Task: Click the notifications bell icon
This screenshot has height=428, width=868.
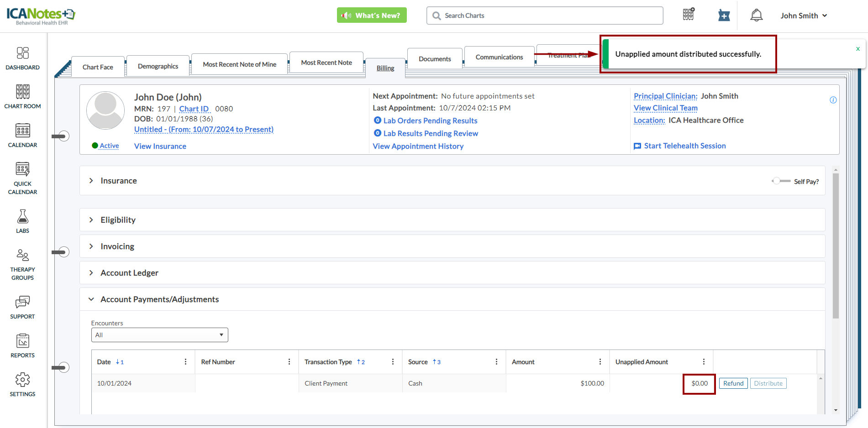Action: tap(756, 16)
